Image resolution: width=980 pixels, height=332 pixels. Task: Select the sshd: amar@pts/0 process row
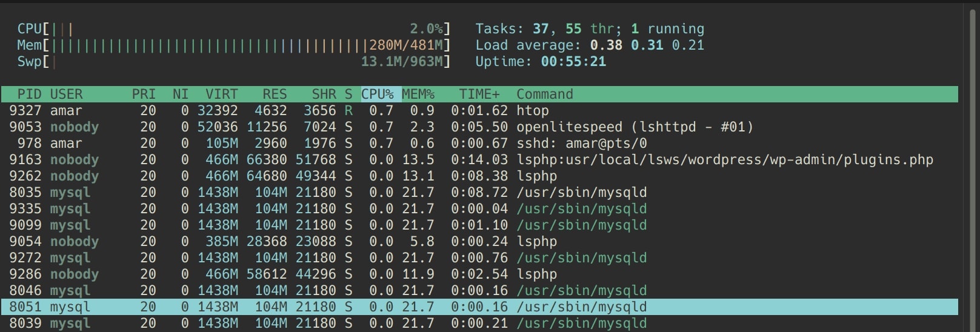click(479, 144)
